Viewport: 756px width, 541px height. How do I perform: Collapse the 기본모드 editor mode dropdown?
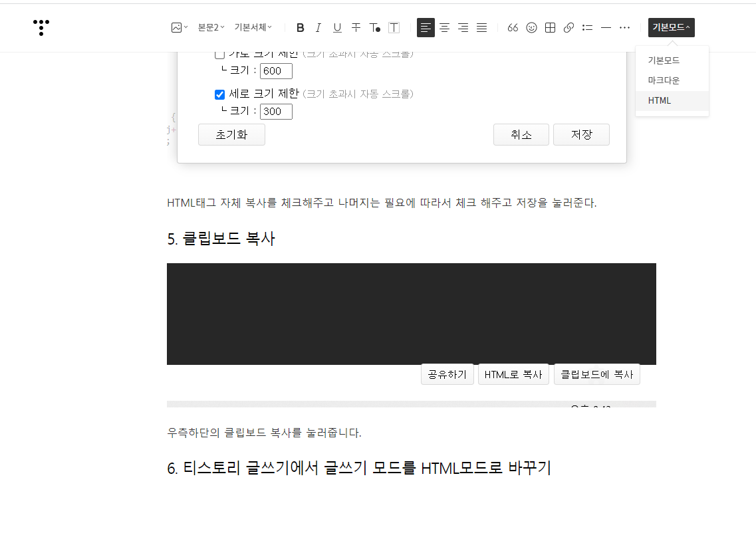(671, 27)
